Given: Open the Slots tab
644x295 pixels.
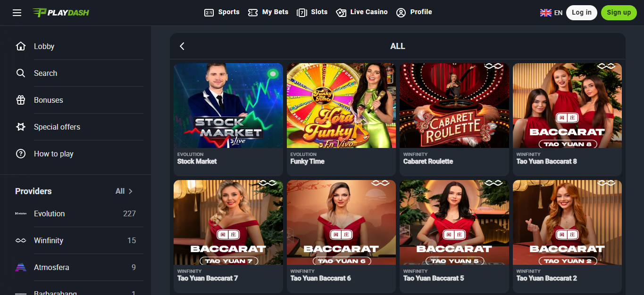Looking at the screenshot, I should 312,12.
